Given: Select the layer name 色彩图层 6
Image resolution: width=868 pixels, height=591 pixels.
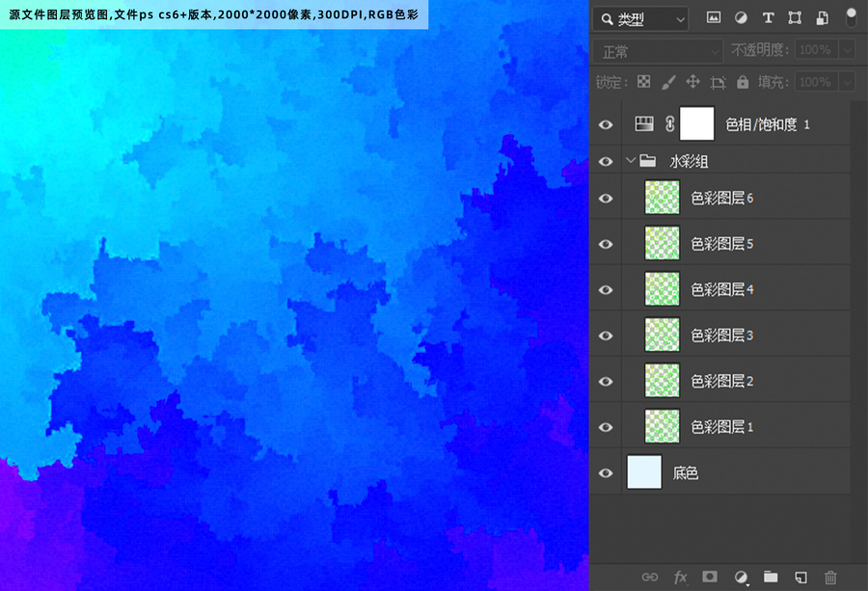Looking at the screenshot, I should [x=721, y=198].
